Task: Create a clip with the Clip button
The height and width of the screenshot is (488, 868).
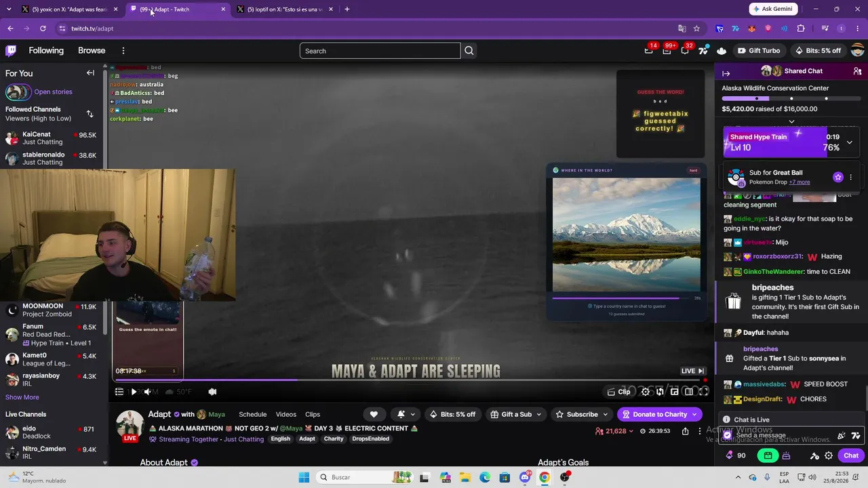Action: pos(618,392)
